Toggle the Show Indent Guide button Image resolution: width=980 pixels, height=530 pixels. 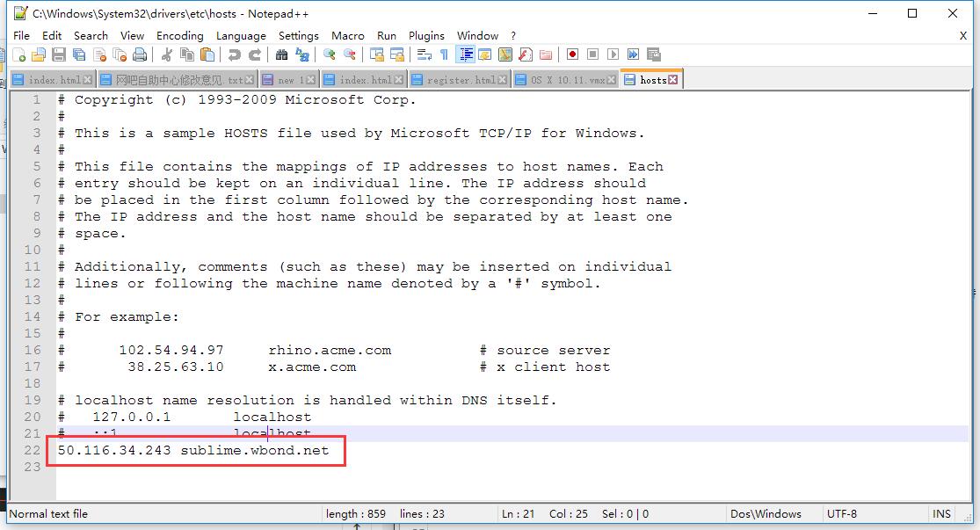(466, 54)
